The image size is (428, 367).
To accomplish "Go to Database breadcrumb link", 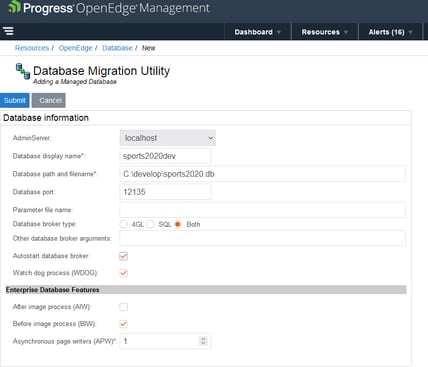I will click(117, 48).
